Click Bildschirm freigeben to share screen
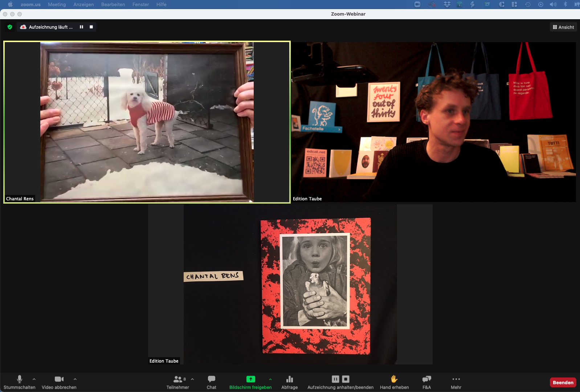 [250, 382]
